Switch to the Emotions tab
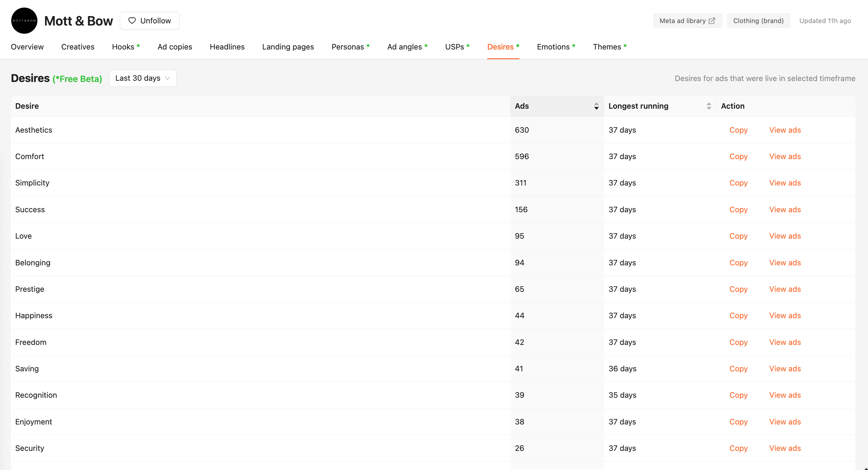 553,47
